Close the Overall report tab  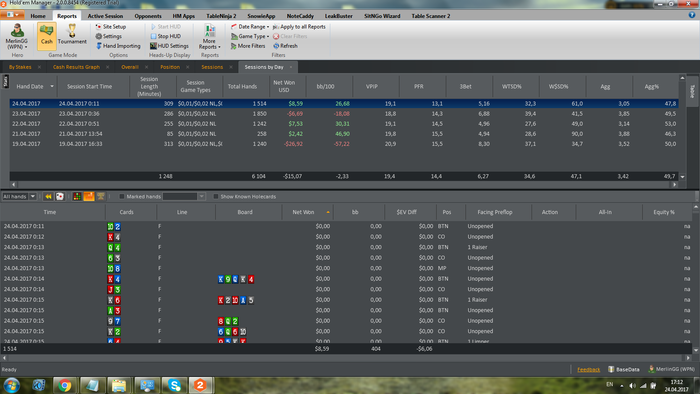click(x=146, y=67)
